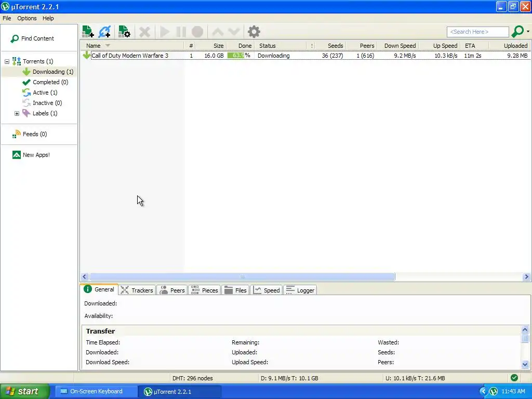532x399 pixels.
Task: Click the Move Down Queue arrow
Action: click(234, 32)
